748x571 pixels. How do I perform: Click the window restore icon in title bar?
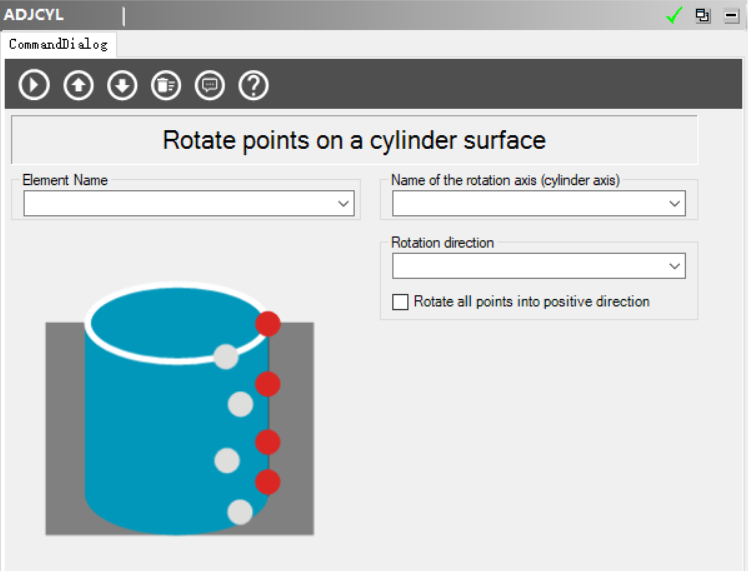coord(703,15)
